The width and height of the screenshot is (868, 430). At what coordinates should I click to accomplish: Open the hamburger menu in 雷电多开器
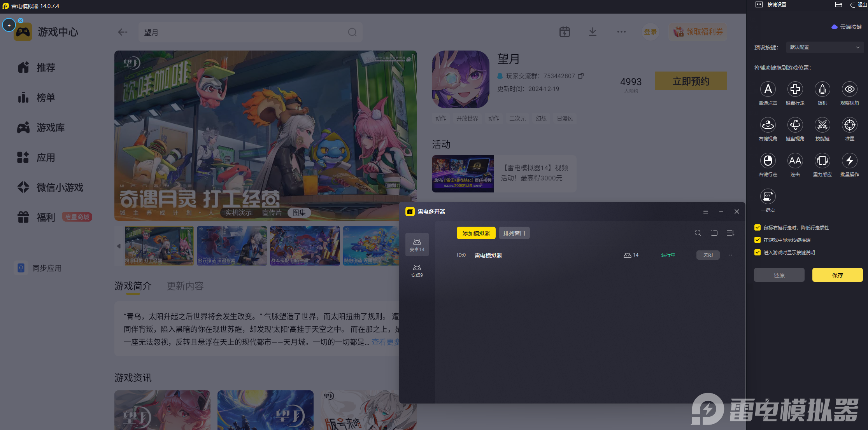click(x=705, y=212)
